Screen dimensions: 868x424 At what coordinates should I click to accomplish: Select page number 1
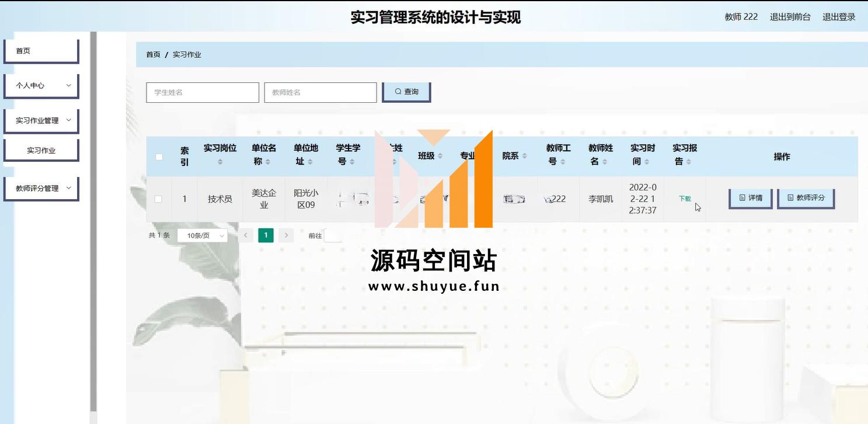coord(266,235)
